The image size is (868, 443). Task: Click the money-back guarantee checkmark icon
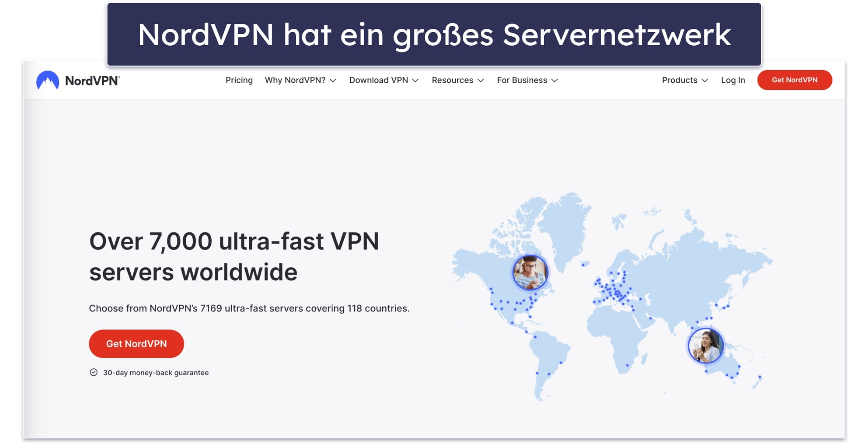(94, 372)
